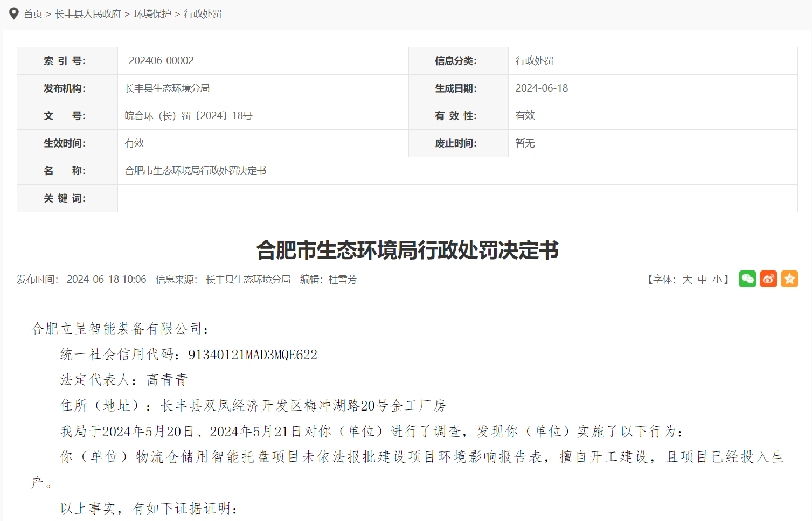Click credit code 91340121MAD3MQE622
This screenshot has width=812, height=521.
(253, 355)
